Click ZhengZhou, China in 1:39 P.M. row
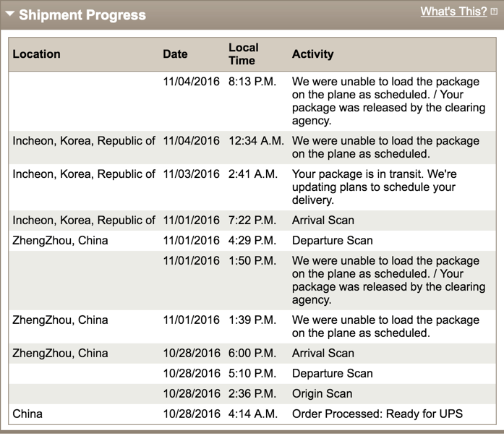This screenshot has height=436, width=504. point(60,320)
